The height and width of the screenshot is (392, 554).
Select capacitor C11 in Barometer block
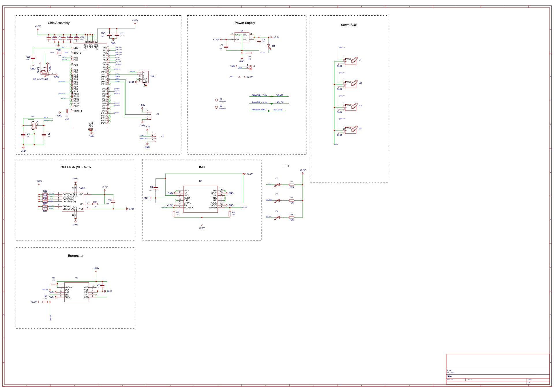pyautogui.click(x=102, y=286)
